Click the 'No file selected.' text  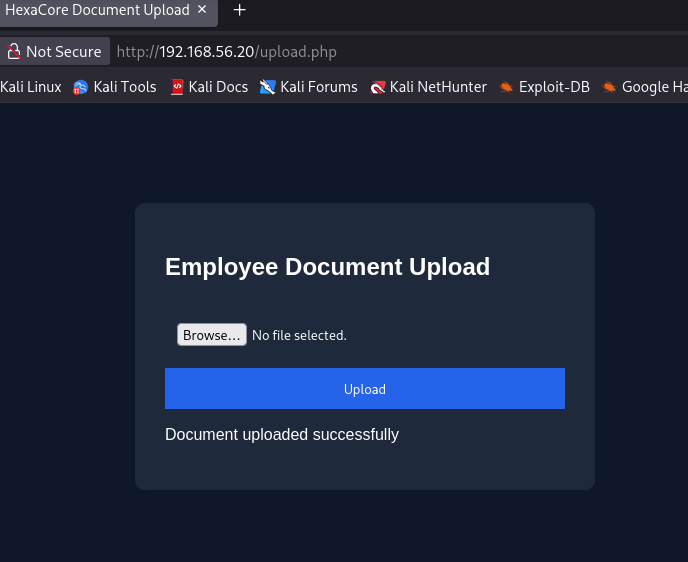(x=299, y=335)
